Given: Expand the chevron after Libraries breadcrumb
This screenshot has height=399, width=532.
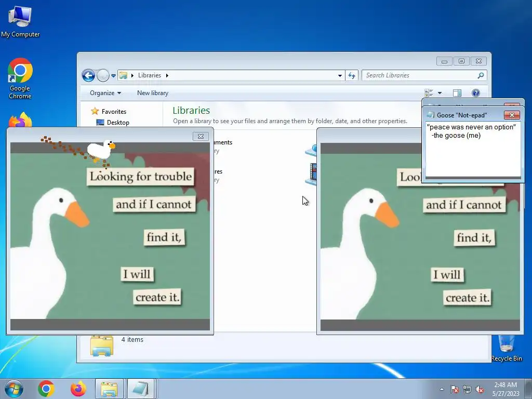Looking at the screenshot, I should [167, 75].
